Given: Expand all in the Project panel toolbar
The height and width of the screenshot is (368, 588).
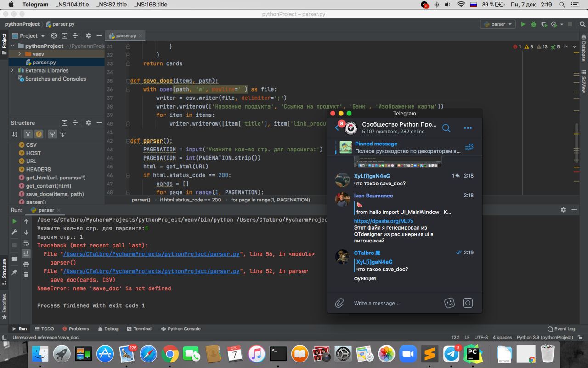Looking at the screenshot, I should [65, 35].
